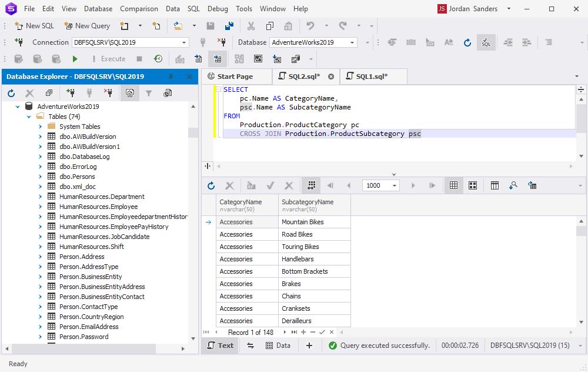
Task: Open the row limit 1000 dropdown
Action: click(x=395, y=185)
